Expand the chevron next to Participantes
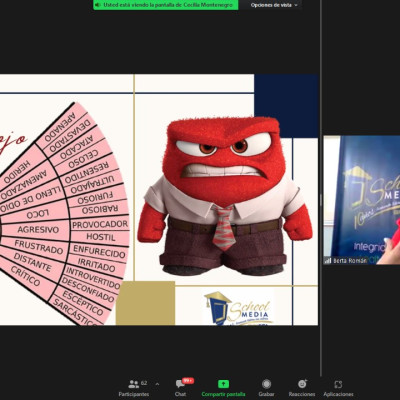 pyautogui.click(x=157, y=384)
